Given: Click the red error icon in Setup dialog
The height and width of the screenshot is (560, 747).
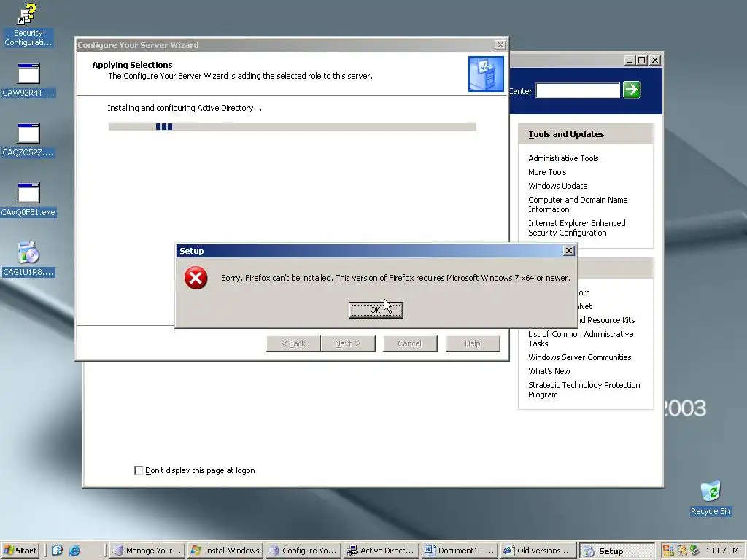Looking at the screenshot, I should pyautogui.click(x=196, y=278).
